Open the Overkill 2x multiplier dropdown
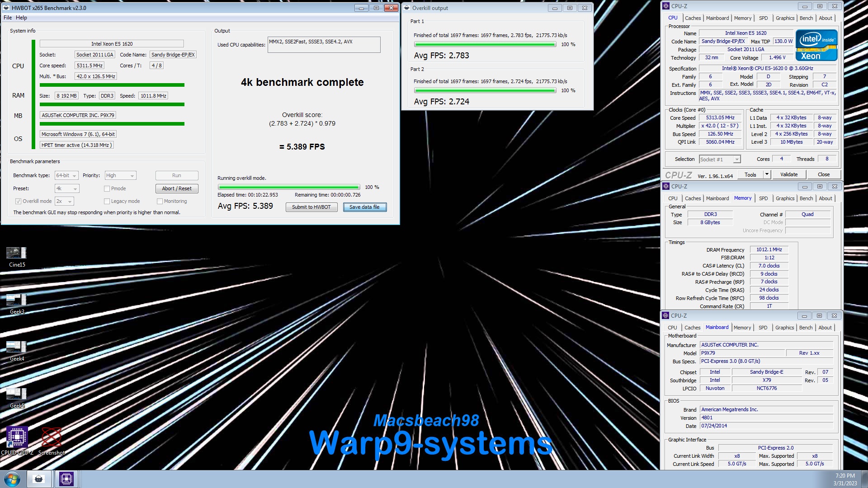Screen dimensions: 868x488 (x=64, y=201)
